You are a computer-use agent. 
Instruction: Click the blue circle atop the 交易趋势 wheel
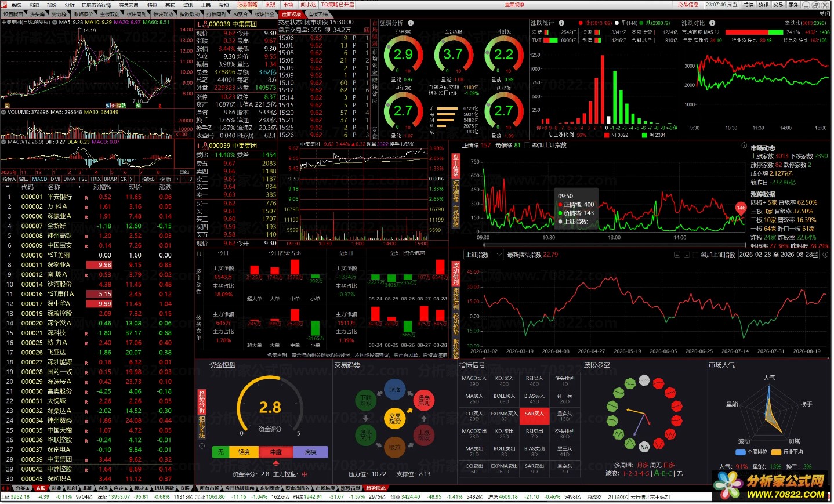pos(395,390)
